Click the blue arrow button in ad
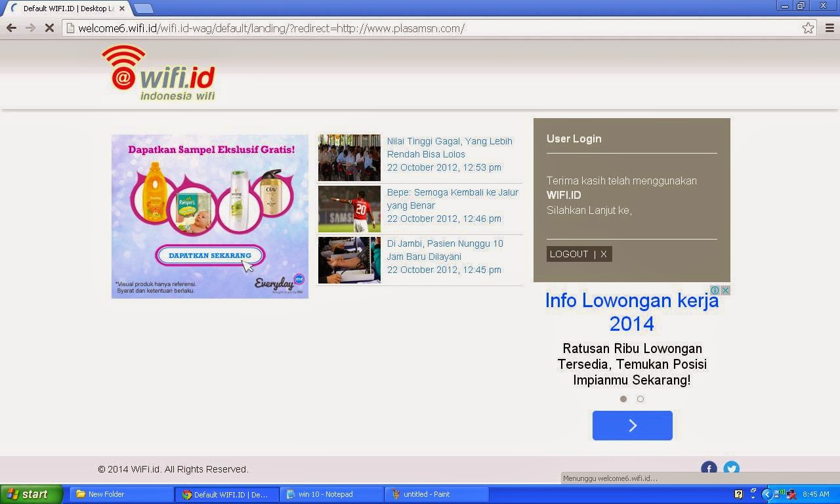The height and width of the screenshot is (504, 840). 633,425
